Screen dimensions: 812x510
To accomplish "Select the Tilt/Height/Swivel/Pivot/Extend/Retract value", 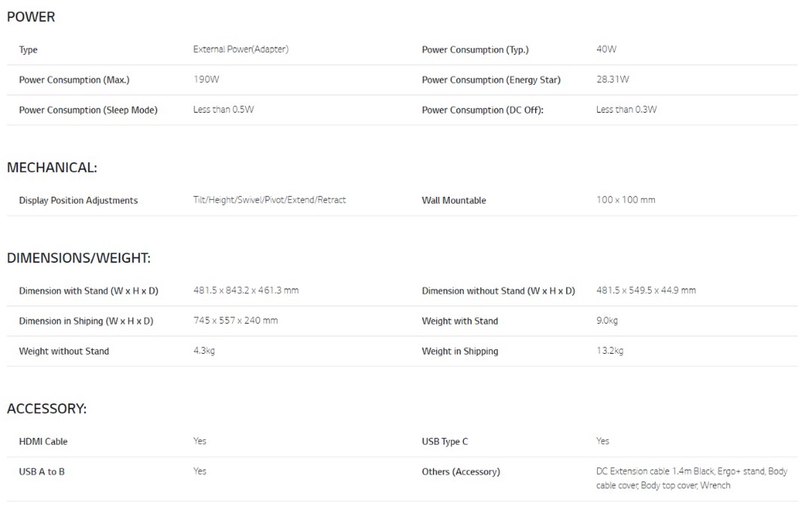I will point(269,200).
